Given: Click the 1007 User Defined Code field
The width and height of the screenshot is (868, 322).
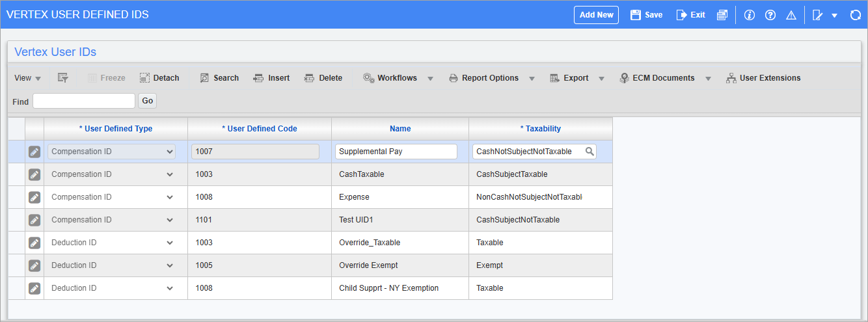Looking at the screenshot, I should pyautogui.click(x=256, y=152).
